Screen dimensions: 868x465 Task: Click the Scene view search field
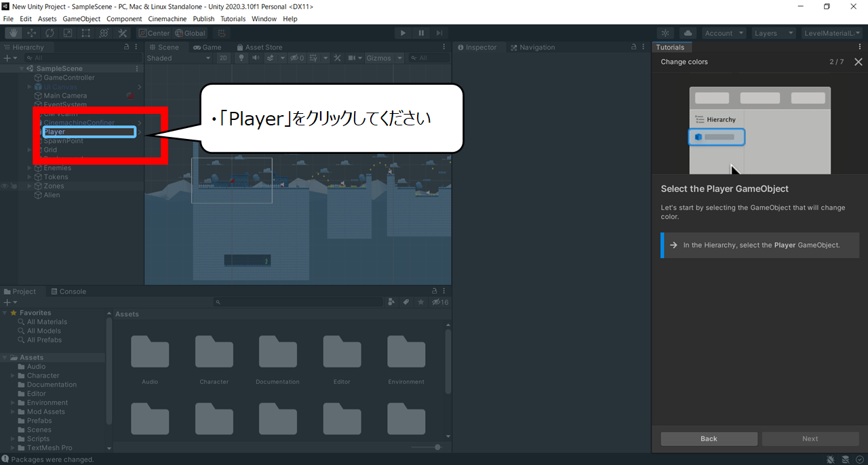(x=429, y=58)
